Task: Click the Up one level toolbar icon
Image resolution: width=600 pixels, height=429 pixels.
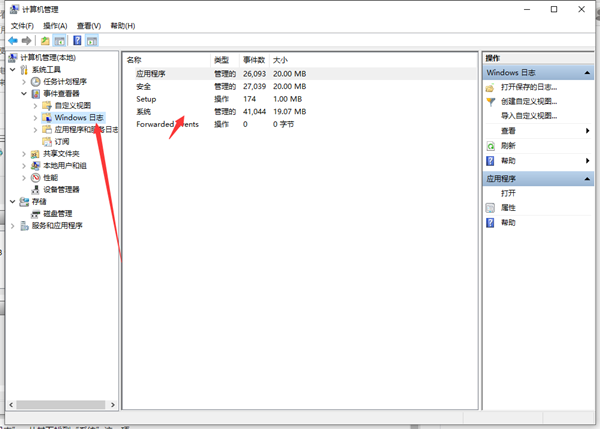Action: pyautogui.click(x=45, y=41)
